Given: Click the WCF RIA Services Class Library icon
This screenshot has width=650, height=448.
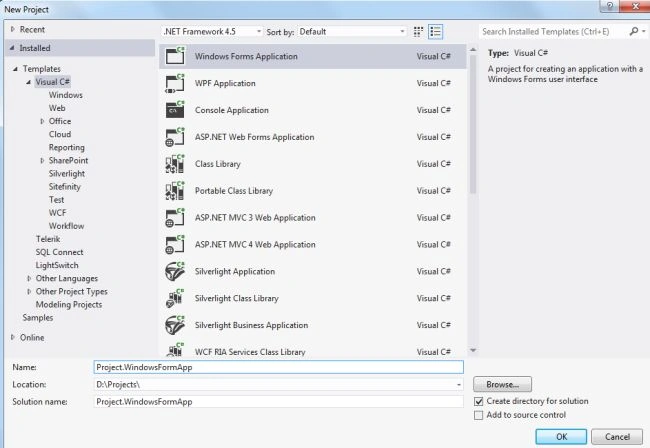Looking at the screenshot, I should click(x=175, y=350).
